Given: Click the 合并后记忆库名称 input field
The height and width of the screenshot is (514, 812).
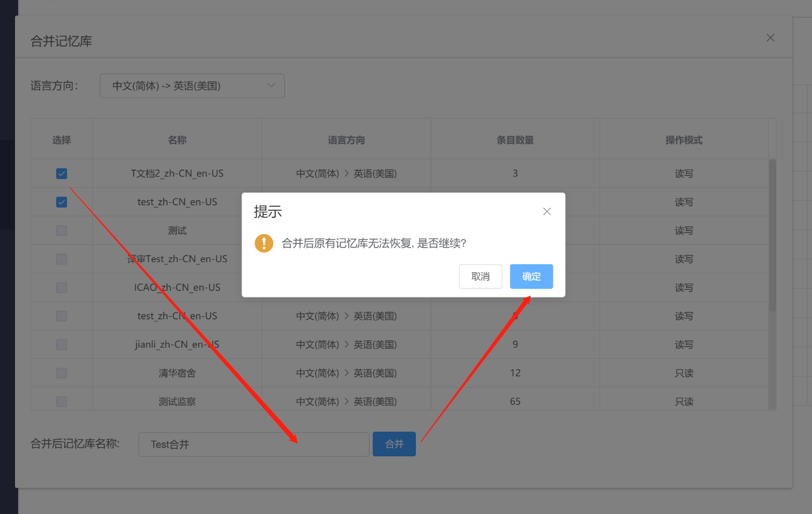Looking at the screenshot, I should pos(254,444).
